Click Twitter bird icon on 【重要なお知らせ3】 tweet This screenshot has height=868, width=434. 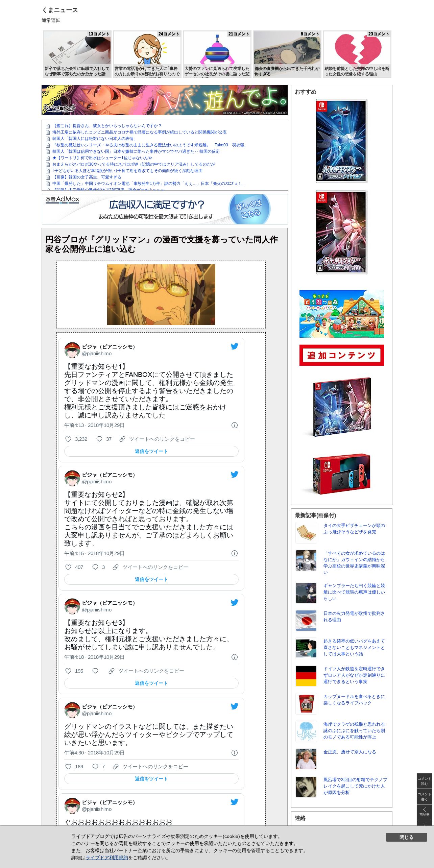click(x=234, y=602)
